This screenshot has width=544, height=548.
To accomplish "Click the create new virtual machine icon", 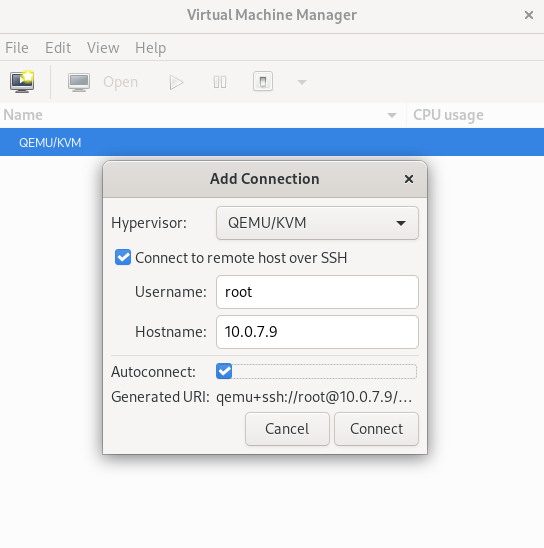I will coord(22,82).
